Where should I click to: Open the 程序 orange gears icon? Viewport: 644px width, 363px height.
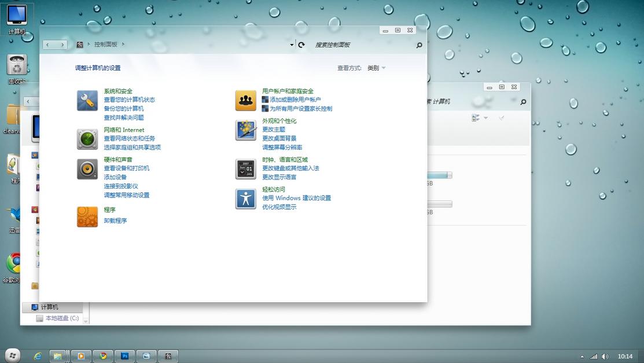87,216
